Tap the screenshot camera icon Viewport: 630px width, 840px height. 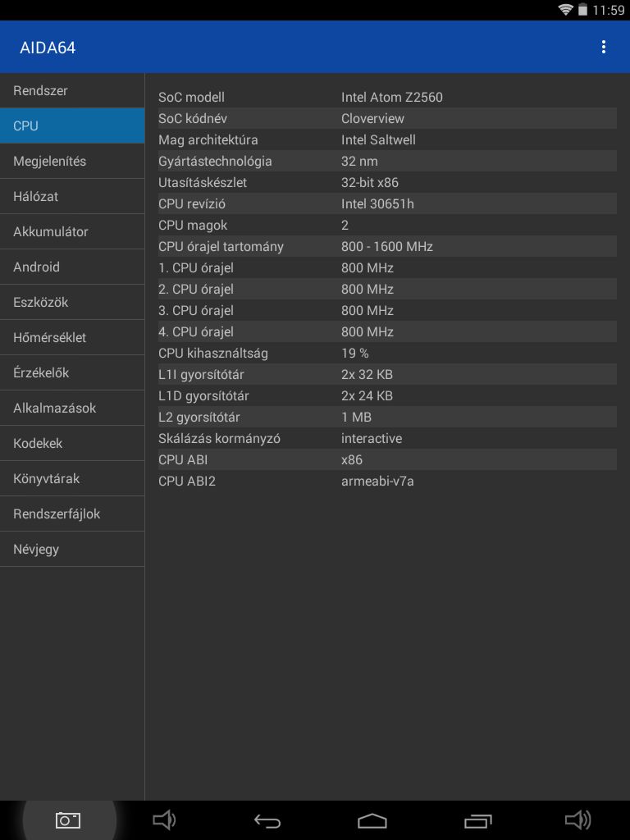(68, 819)
